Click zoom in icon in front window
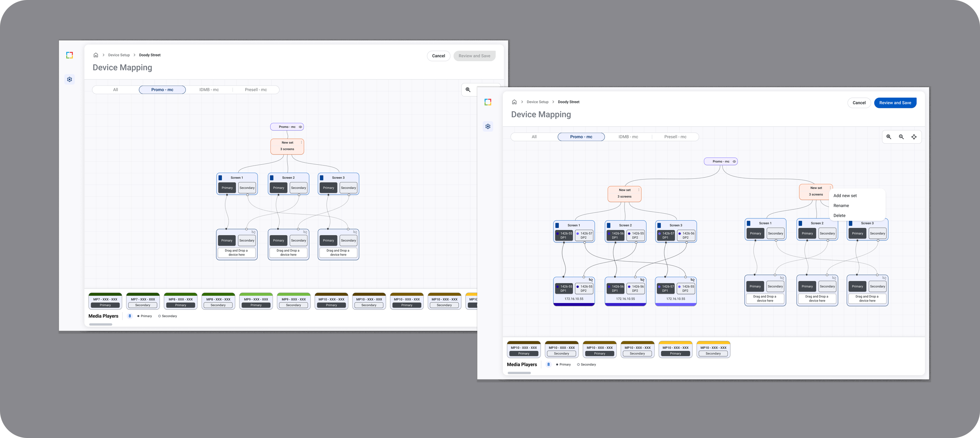The image size is (980, 438). (889, 137)
